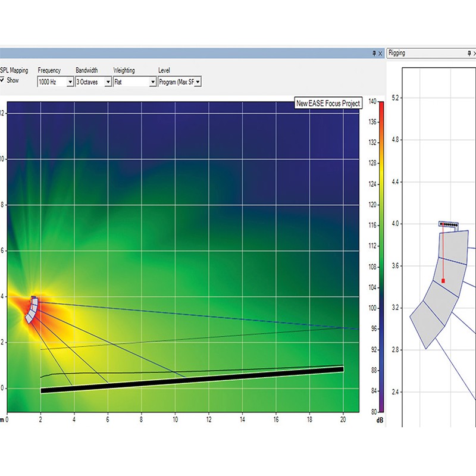Click the dB color scale bar
The width and height of the screenshot is (476, 476).
(381, 257)
